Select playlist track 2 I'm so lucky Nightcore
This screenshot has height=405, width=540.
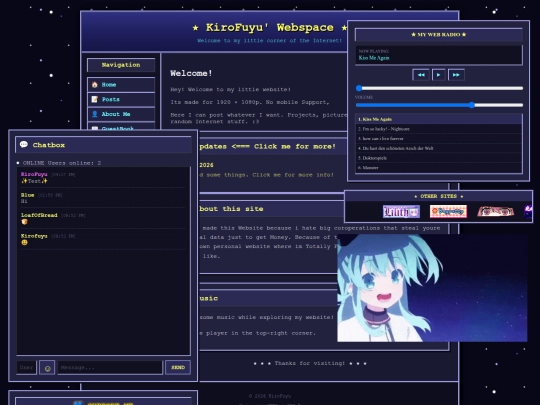[439, 129]
